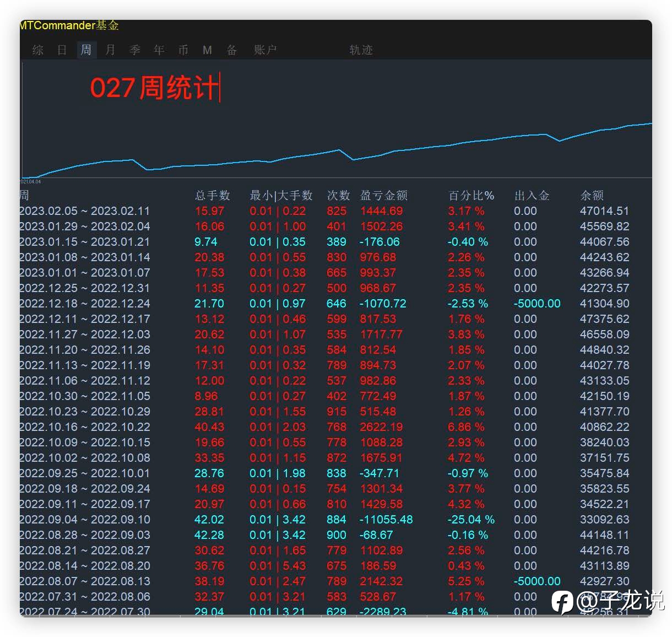Click the 周 column header

pyautogui.click(x=24, y=195)
